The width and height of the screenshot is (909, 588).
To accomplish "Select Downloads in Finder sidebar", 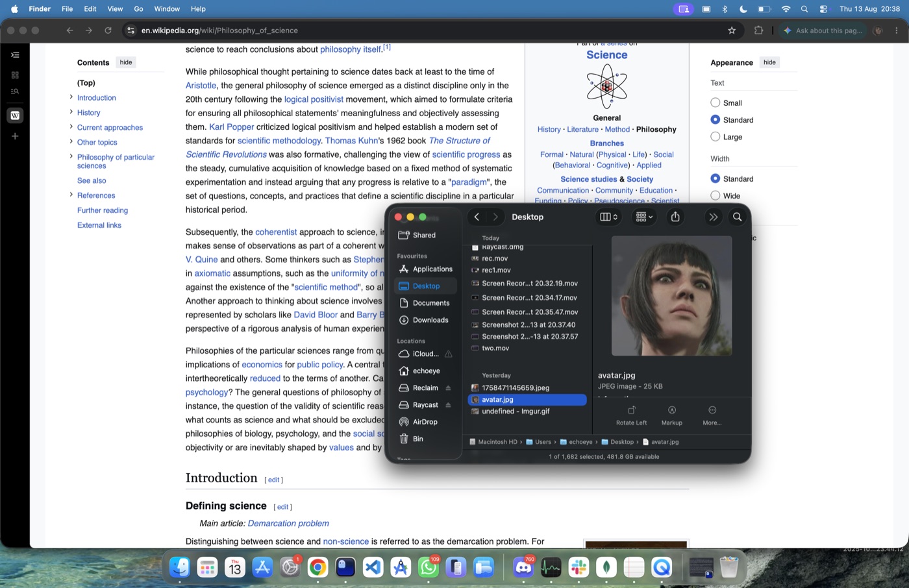I will pos(425,320).
